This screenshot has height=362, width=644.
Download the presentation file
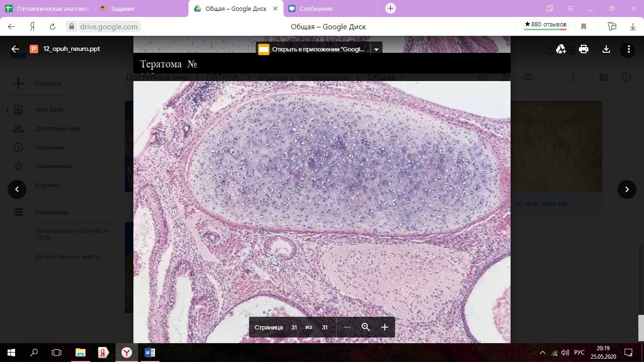[606, 49]
